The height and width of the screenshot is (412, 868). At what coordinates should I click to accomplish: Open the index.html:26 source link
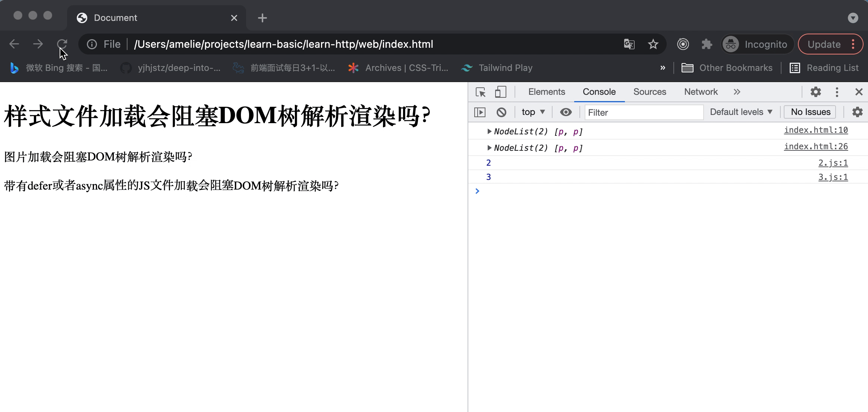click(816, 146)
